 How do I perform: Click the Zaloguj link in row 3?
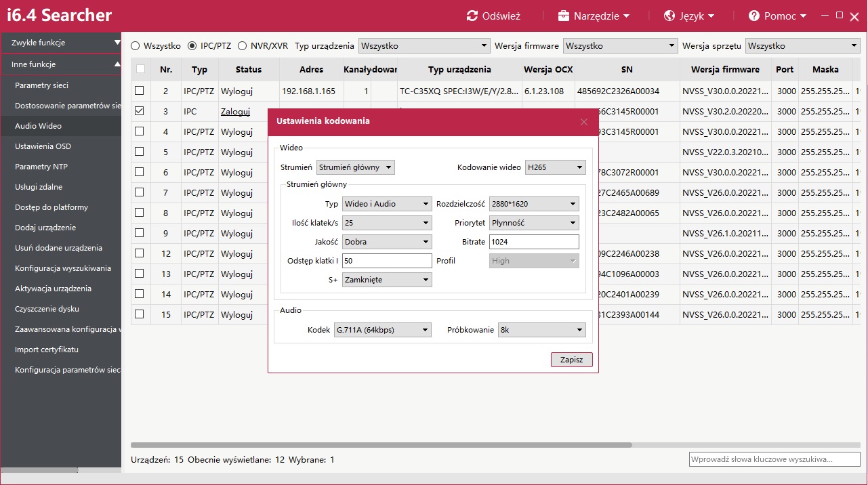[235, 112]
